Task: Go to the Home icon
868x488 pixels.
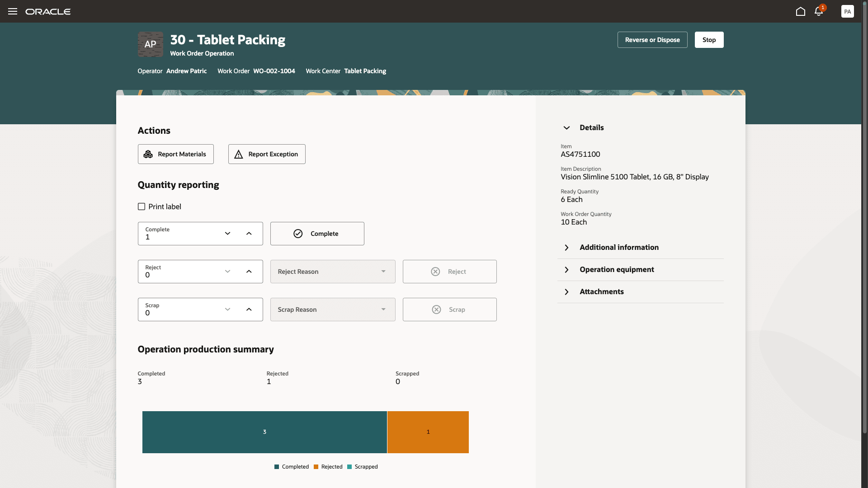Action: [801, 11]
